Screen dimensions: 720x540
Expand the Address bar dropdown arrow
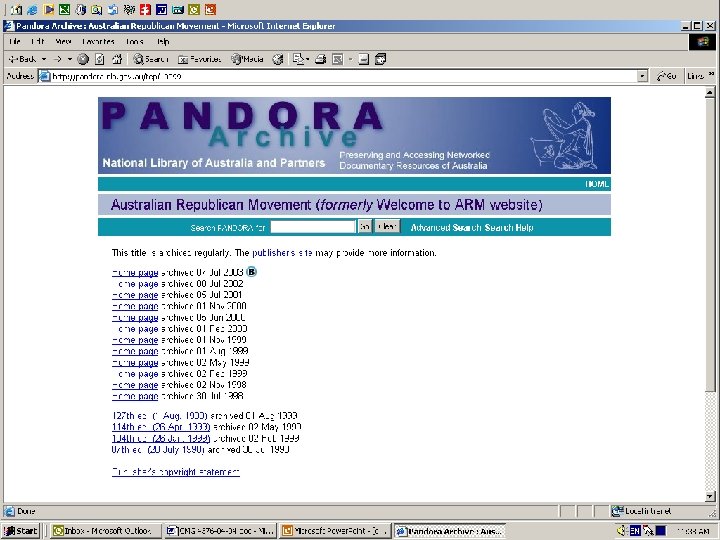click(x=642, y=76)
